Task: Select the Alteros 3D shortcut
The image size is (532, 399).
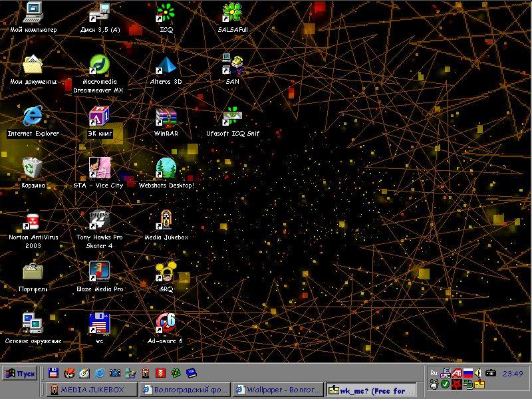Action: [166, 69]
